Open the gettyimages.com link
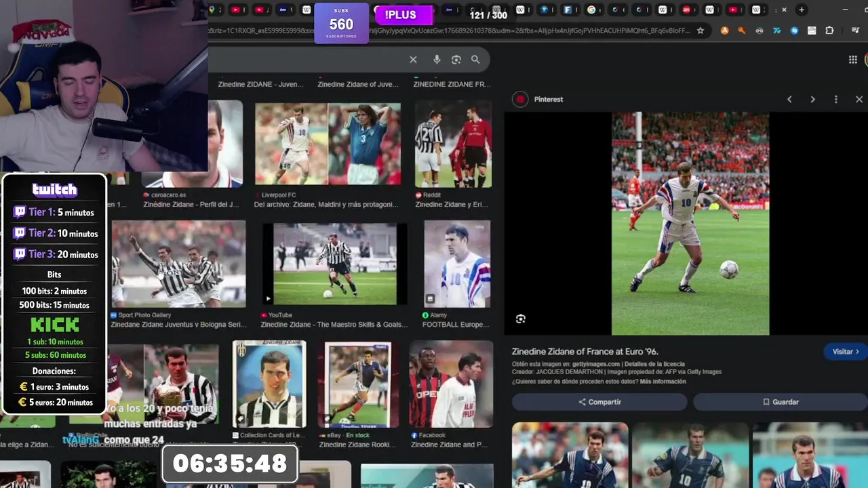Screen dimensions: 868x488 (597, 364)
